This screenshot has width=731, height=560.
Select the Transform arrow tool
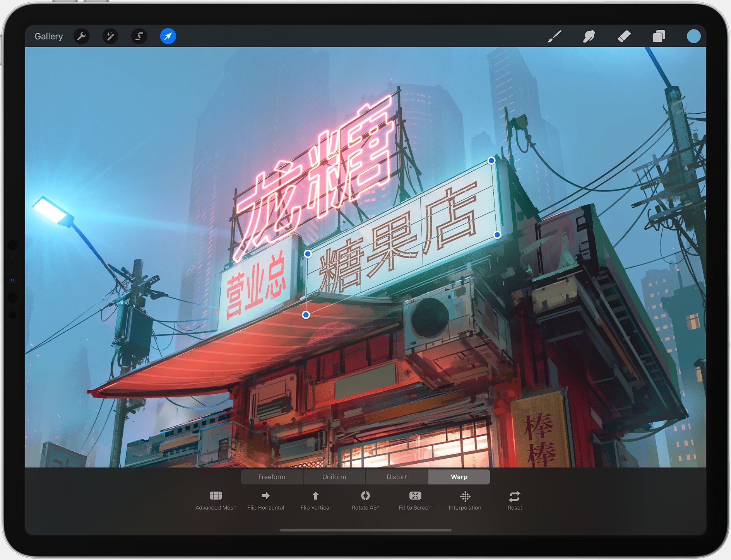168,36
